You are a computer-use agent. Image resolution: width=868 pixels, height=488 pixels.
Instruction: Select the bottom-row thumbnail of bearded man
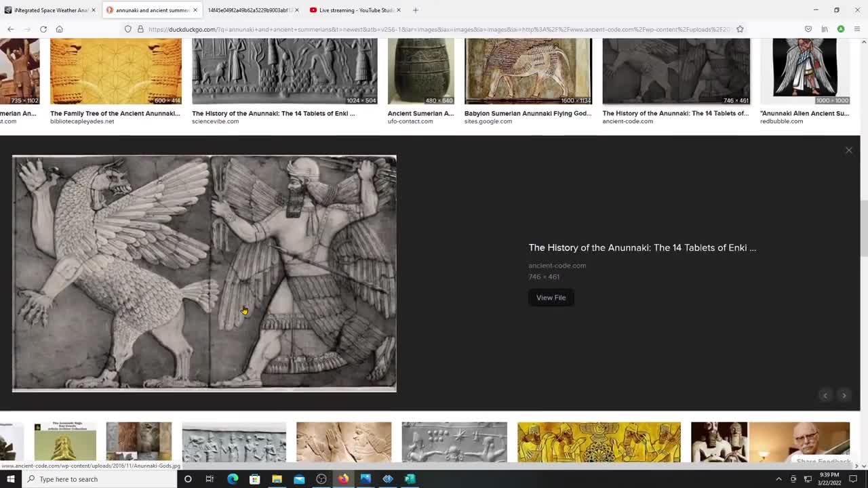pos(770,442)
